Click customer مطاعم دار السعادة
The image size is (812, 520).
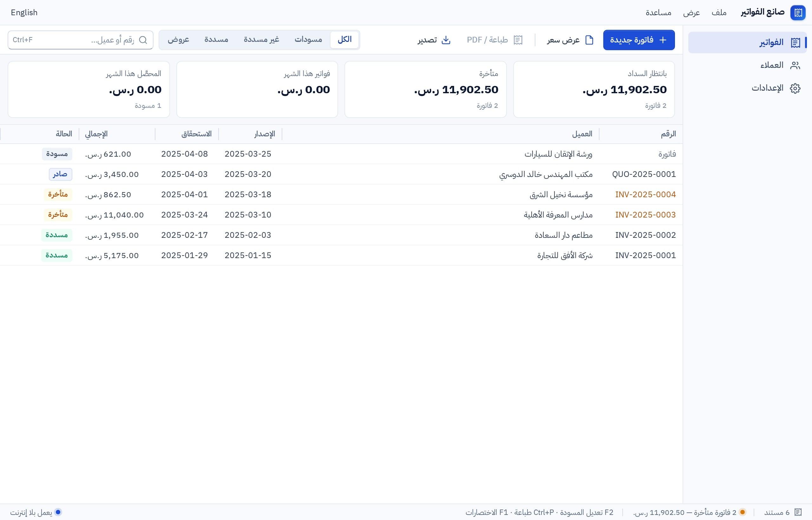(x=564, y=235)
